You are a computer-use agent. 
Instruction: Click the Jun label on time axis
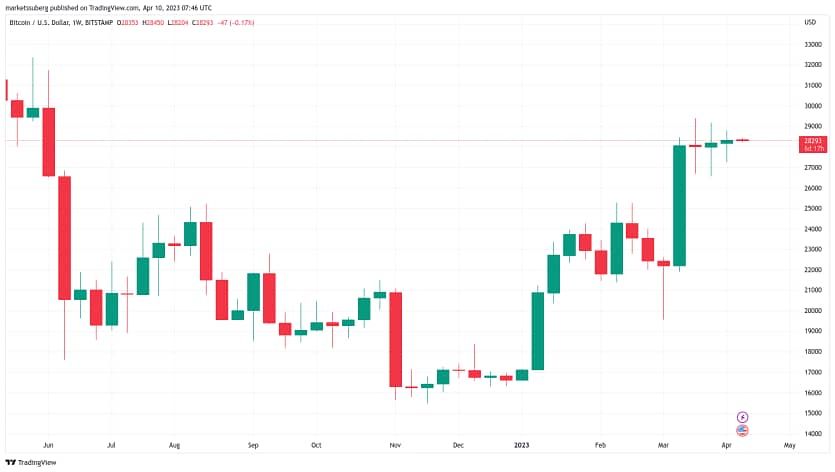coord(48,445)
